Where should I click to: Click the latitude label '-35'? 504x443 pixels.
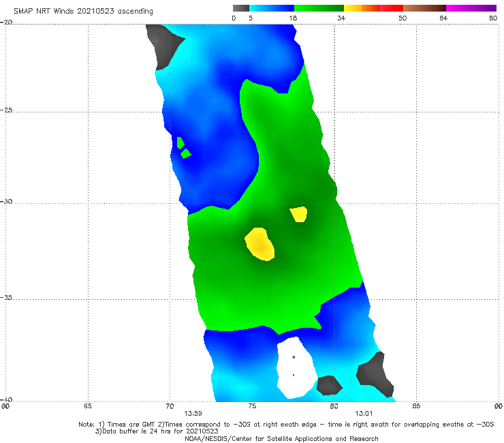click(6, 297)
